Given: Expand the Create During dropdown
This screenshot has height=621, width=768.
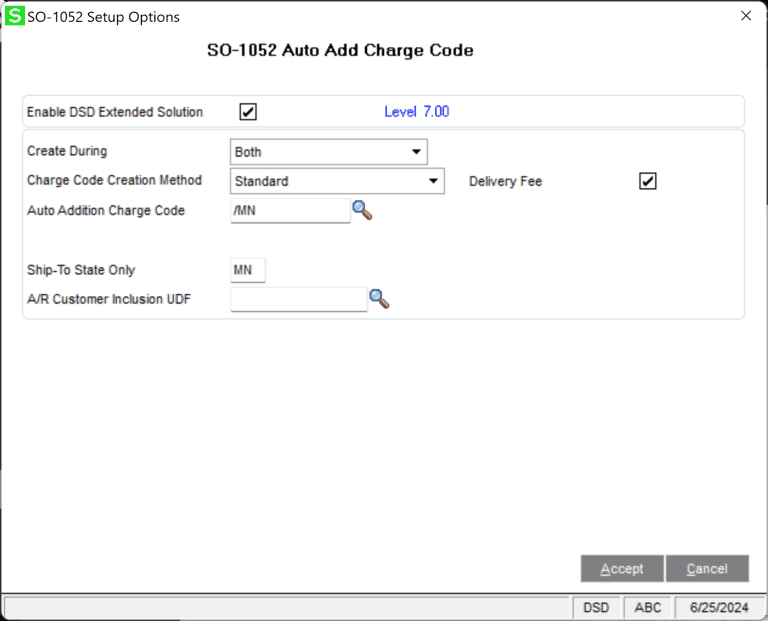Looking at the screenshot, I should 416,153.
